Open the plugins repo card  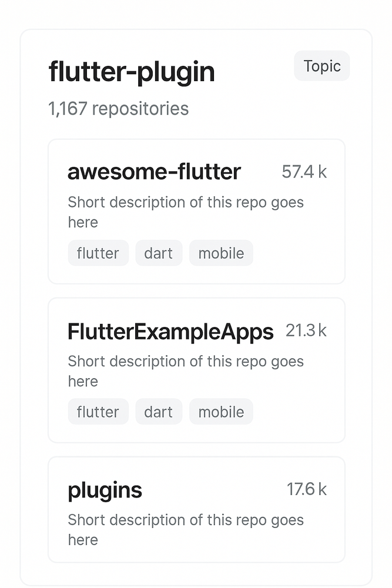pyautogui.click(x=196, y=510)
